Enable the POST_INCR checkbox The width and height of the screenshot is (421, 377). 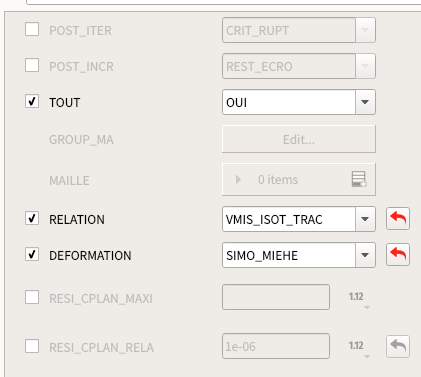pos(32,65)
